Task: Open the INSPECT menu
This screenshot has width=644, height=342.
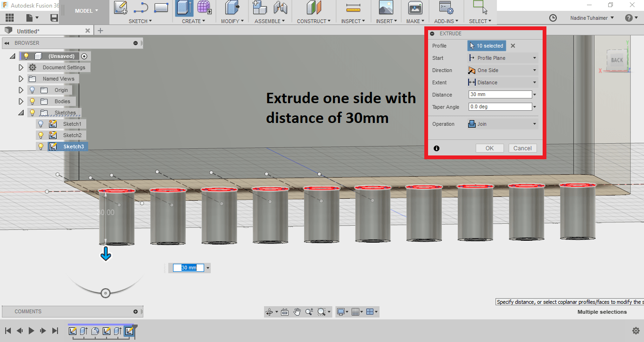Action: pyautogui.click(x=353, y=21)
